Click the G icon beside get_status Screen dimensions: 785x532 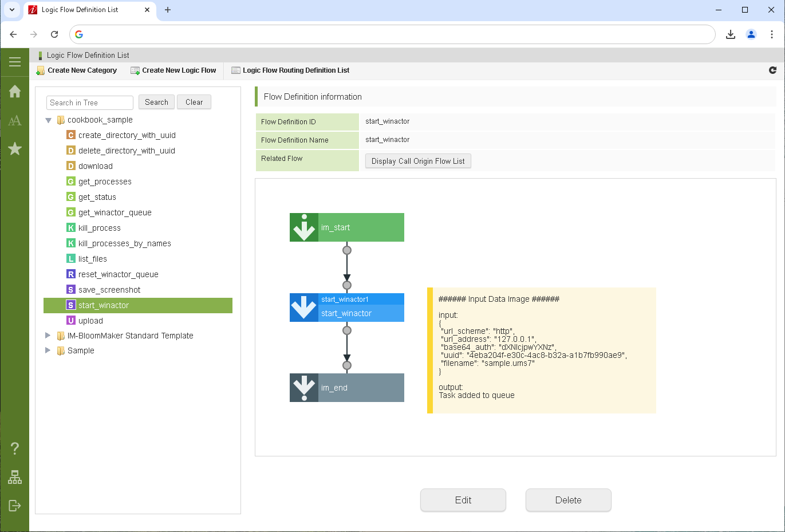pos(71,197)
